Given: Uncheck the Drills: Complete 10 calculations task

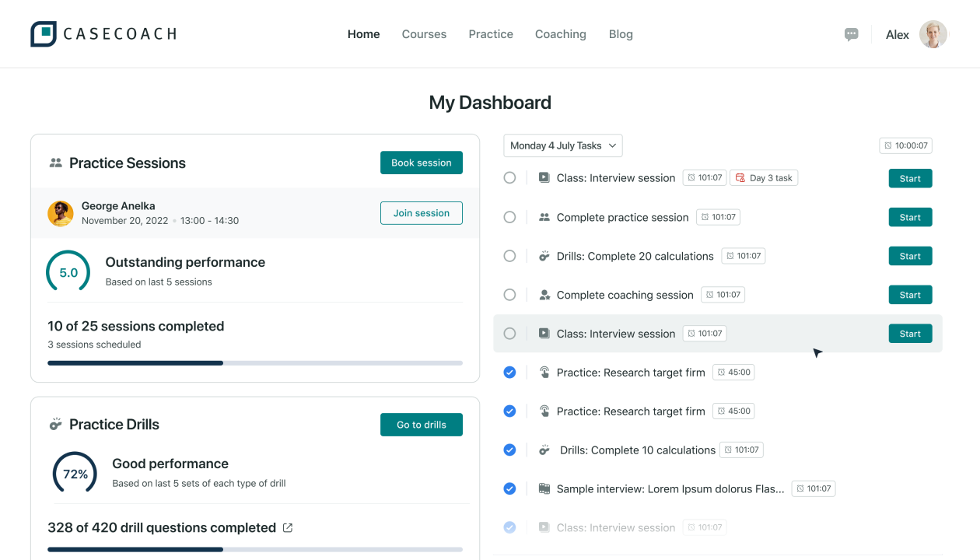Looking at the screenshot, I should point(509,450).
